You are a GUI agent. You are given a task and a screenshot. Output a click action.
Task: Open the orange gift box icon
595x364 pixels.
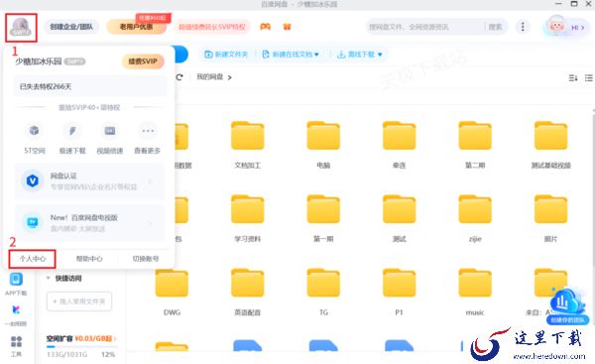click(x=287, y=27)
